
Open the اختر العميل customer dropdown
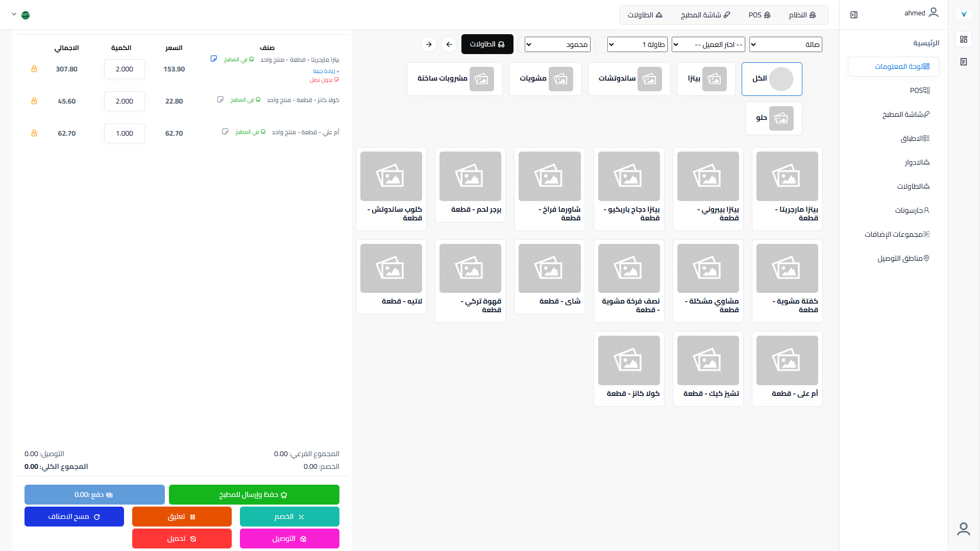click(708, 44)
